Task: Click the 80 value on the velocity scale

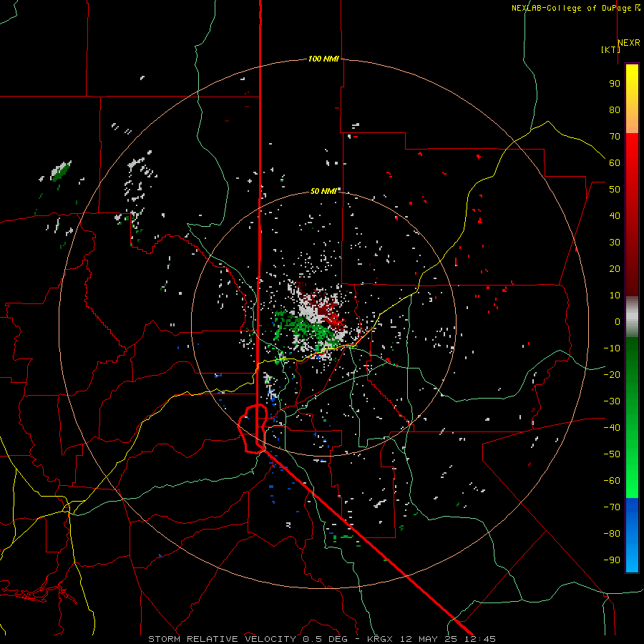Action: [615, 109]
